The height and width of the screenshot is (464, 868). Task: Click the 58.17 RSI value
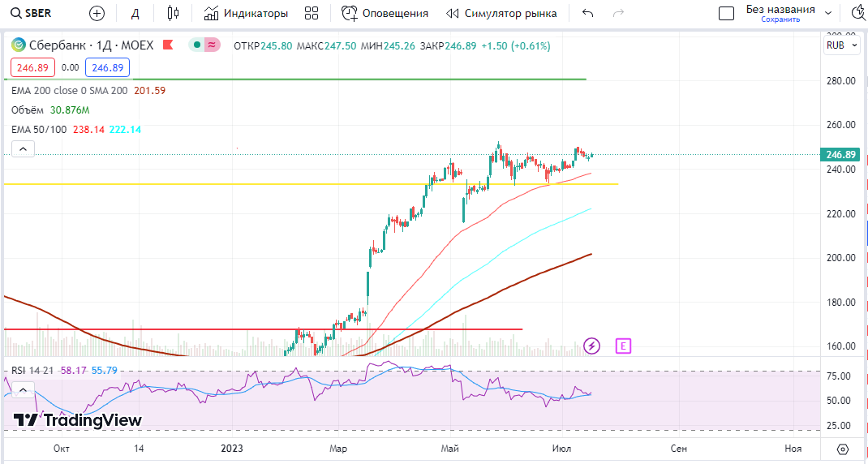pyautogui.click(x=72, y=371)
